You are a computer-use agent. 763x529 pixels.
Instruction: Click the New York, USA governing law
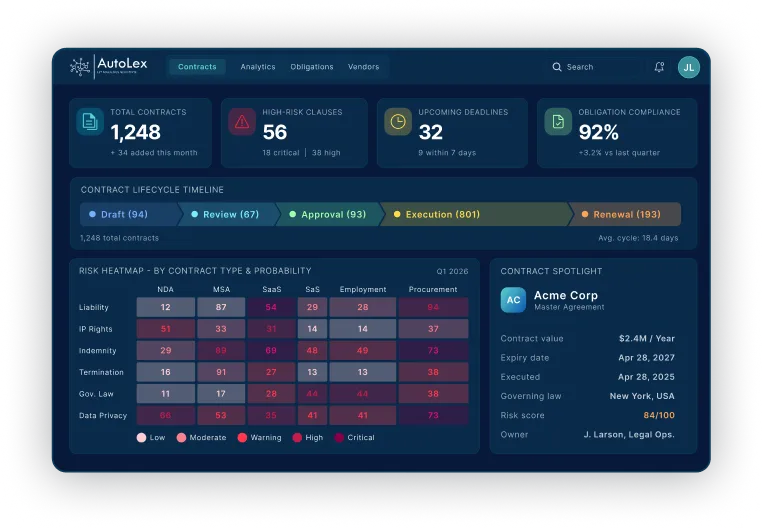tap(642, 396)
